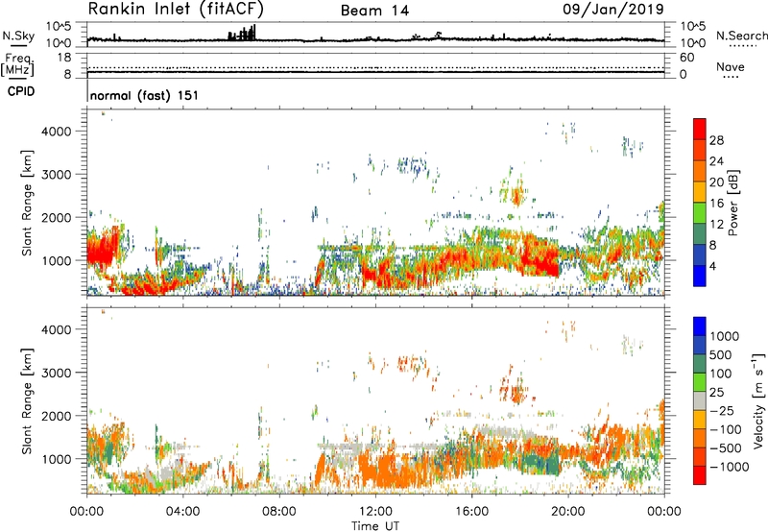Screen dimensions: 768x532
Task: Click the '3000' tick on power panel
Action: click(57, 175)
